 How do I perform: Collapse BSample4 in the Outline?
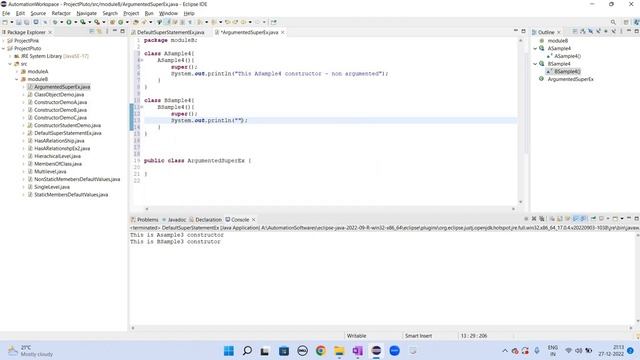(x=535, y=64)
